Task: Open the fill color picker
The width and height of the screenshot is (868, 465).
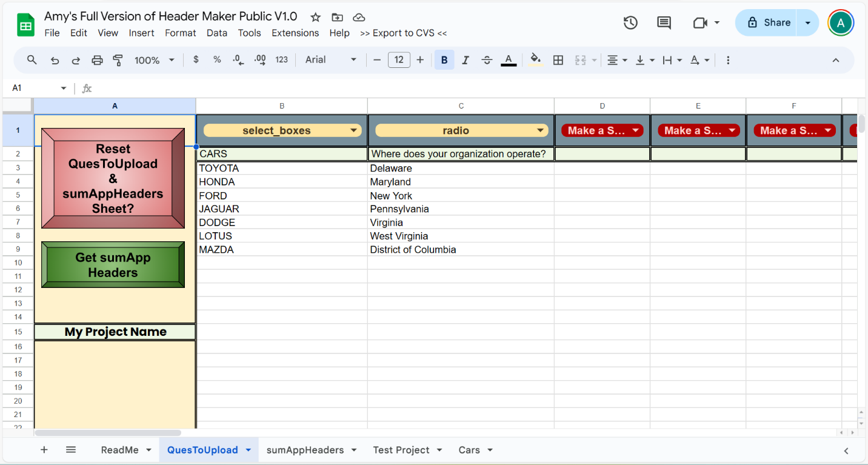Action: (x=536, y=60)
